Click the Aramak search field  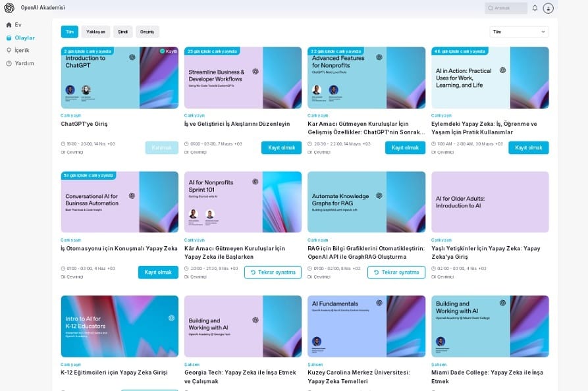(x=506, y=8)
